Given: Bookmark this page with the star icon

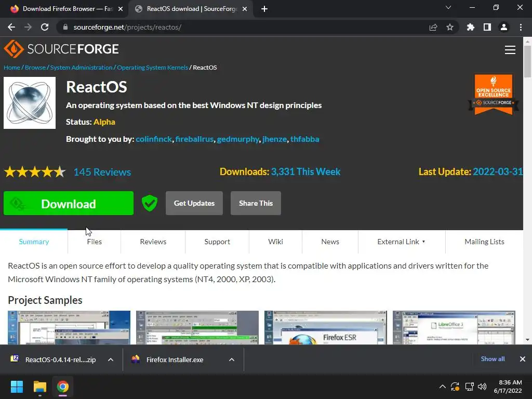Looking at the screenshot, I should coord(450,27).
